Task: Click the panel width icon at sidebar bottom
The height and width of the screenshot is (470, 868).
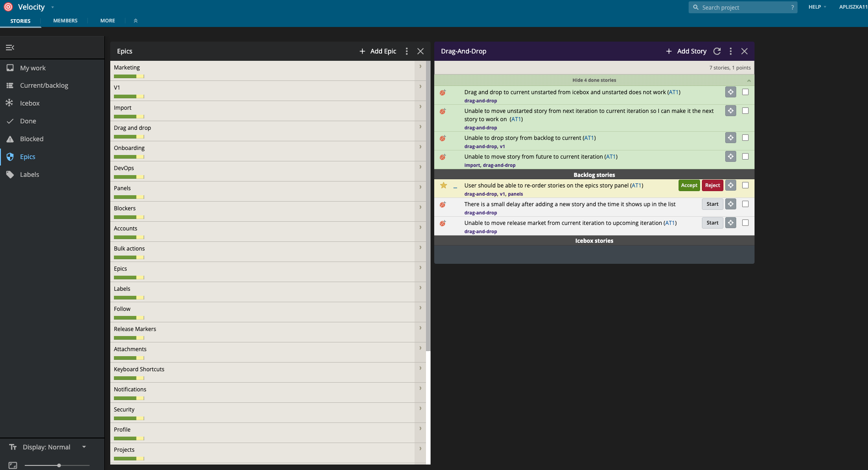Action: point(13,465)
